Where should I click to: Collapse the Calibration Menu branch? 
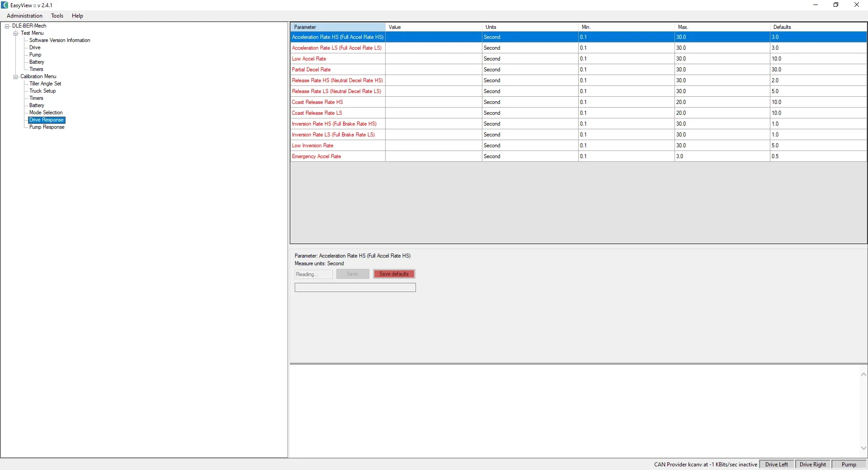[x=16, y=77]
